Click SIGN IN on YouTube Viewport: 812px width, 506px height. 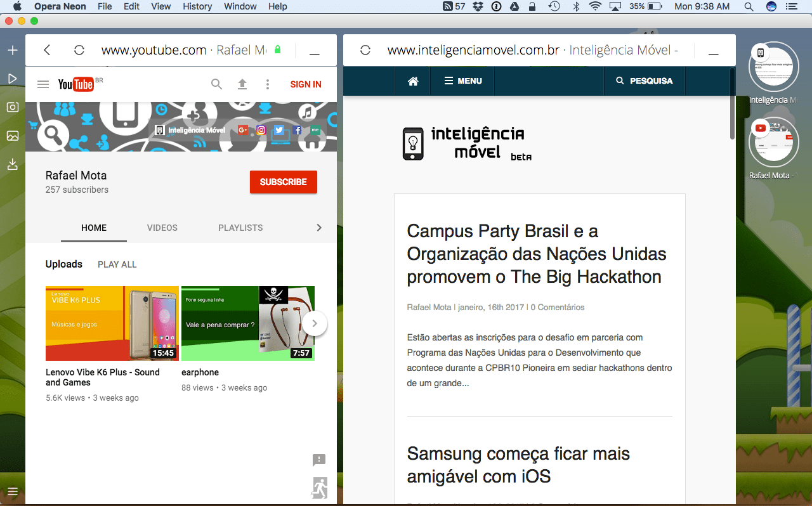[306, 84]
